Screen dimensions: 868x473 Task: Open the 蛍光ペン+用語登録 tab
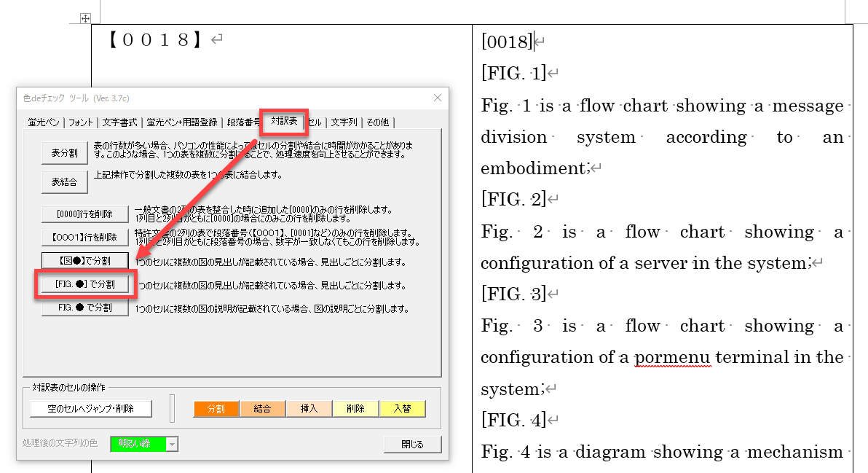182,122
